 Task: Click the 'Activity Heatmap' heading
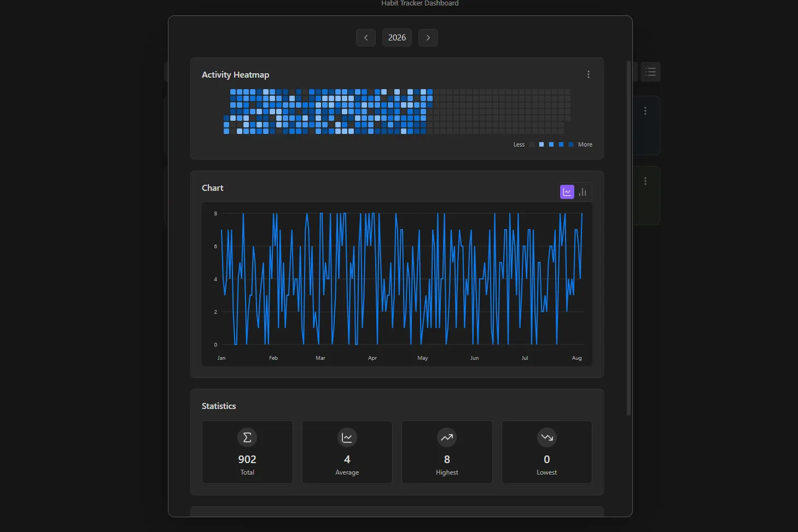235,75
